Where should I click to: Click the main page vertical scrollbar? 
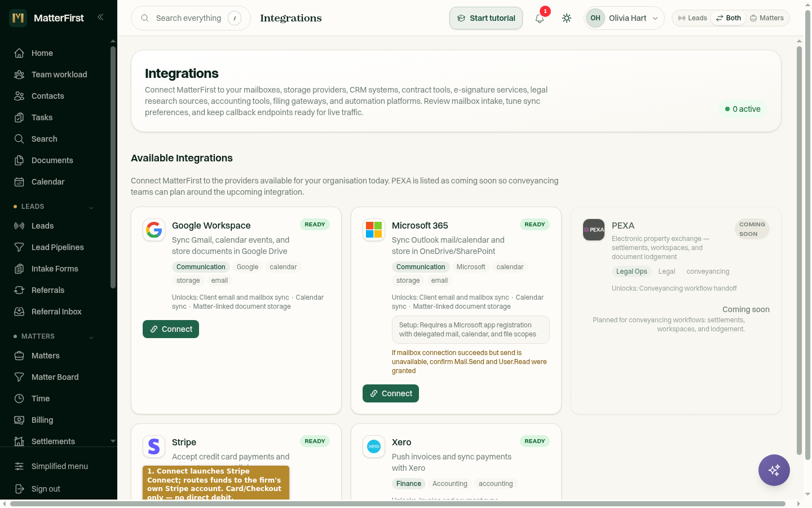(x=799, y=250)
